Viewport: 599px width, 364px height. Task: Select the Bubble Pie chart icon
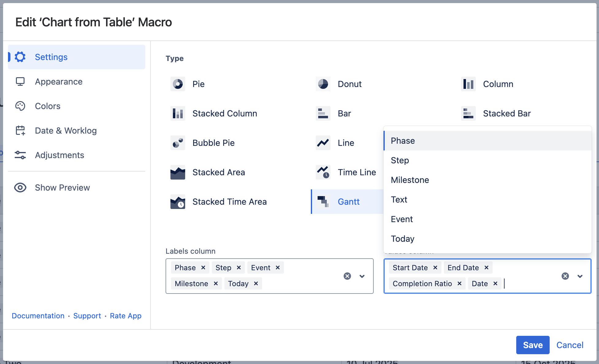[x=178, y=143]
